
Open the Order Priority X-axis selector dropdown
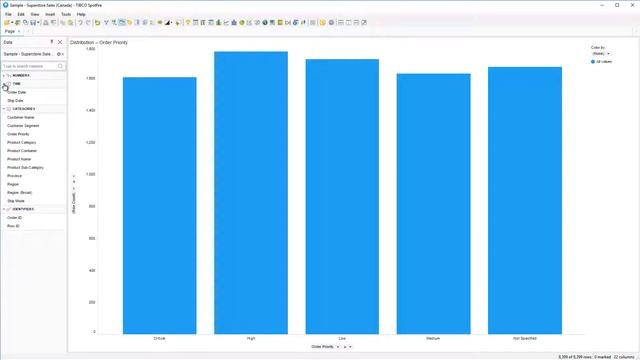point(338,347)
